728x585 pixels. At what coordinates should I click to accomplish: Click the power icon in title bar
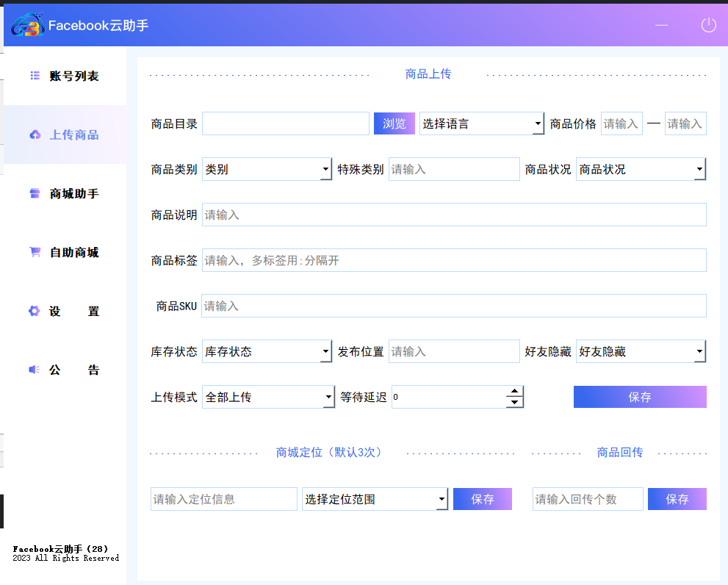click(x=708, y=25)
